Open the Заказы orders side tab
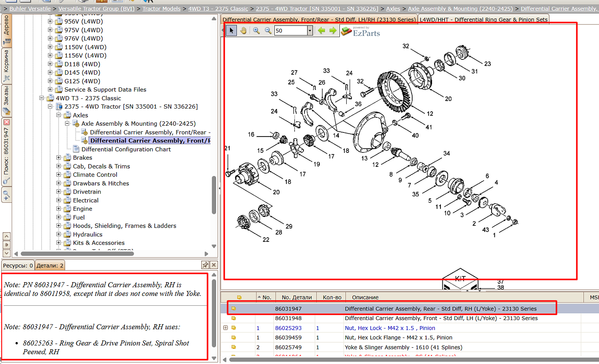The image size is (599, 364). point(6,100)
